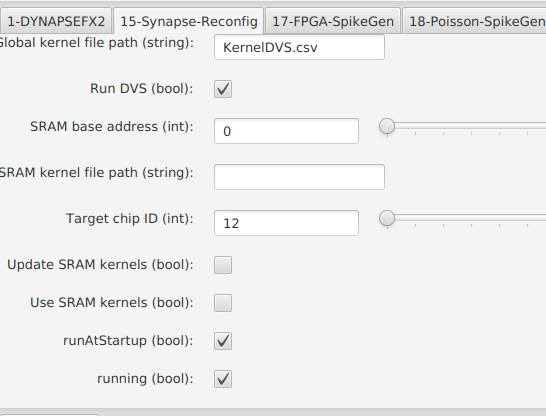Click the Use SRAM kernels (bool) label
The image size is (546, 416).
(x=112, y=303)
